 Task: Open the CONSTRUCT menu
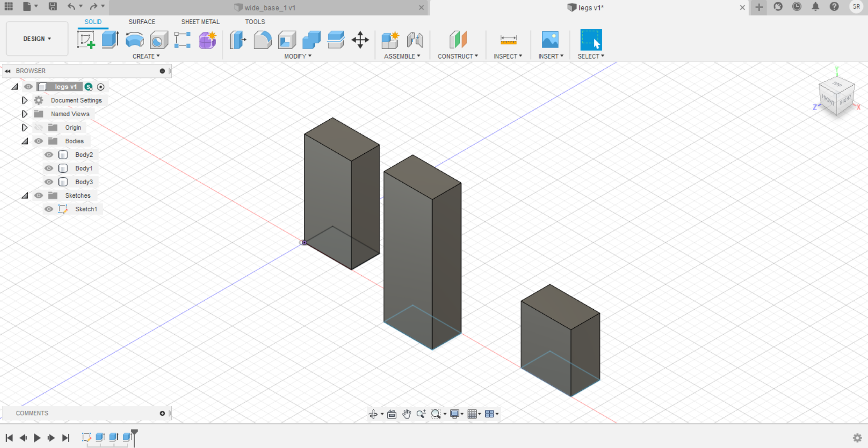(x=458, y=56)
